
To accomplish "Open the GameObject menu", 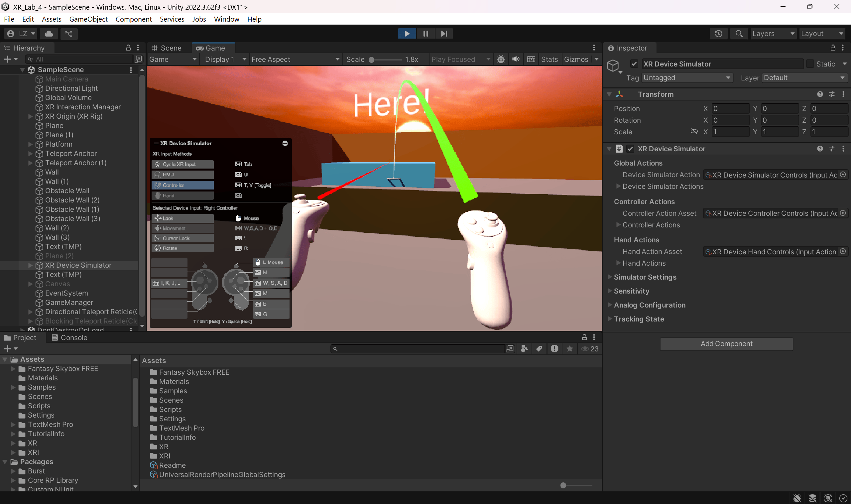I will pos(88,19).
